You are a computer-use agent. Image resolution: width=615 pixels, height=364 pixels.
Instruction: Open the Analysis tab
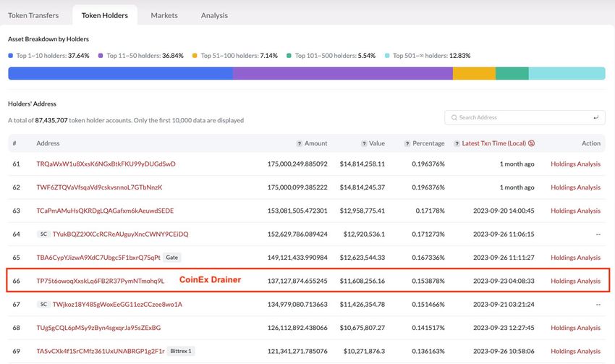coord(214,15)
